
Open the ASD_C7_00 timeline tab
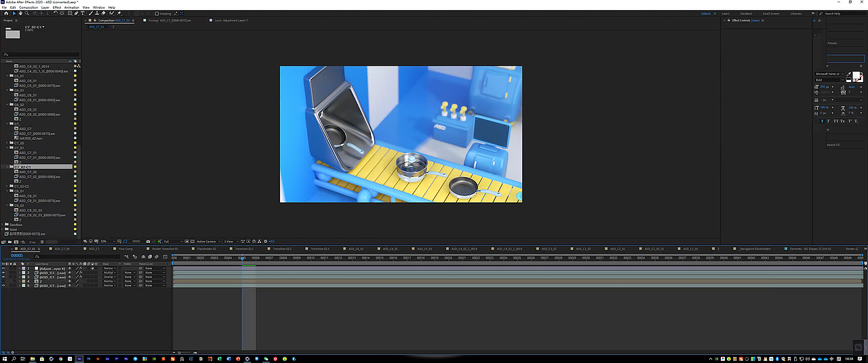[x=62, y=249]
